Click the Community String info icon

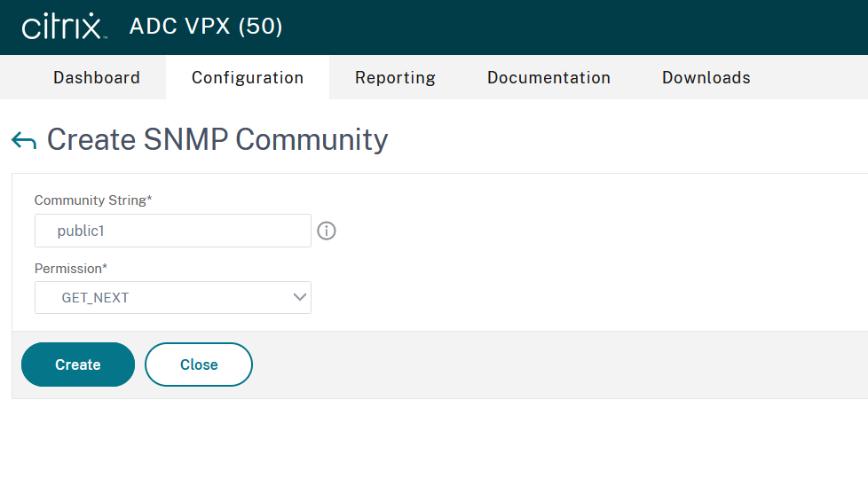click(327, 231)
